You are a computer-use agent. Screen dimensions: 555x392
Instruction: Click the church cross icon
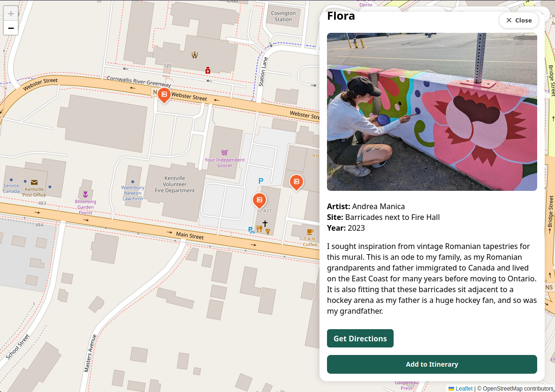[x=265, y=223]
